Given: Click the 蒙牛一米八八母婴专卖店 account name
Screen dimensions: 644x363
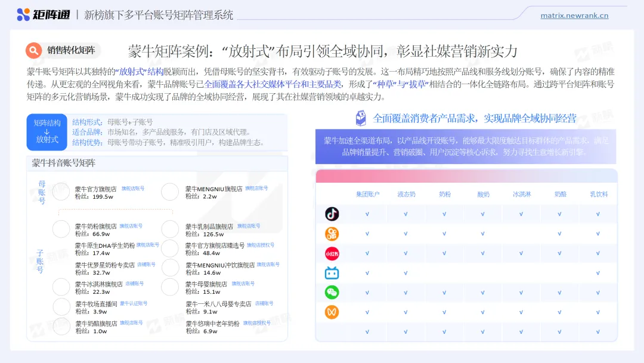Looking at the screenshot, I should [x=218, y=304].
